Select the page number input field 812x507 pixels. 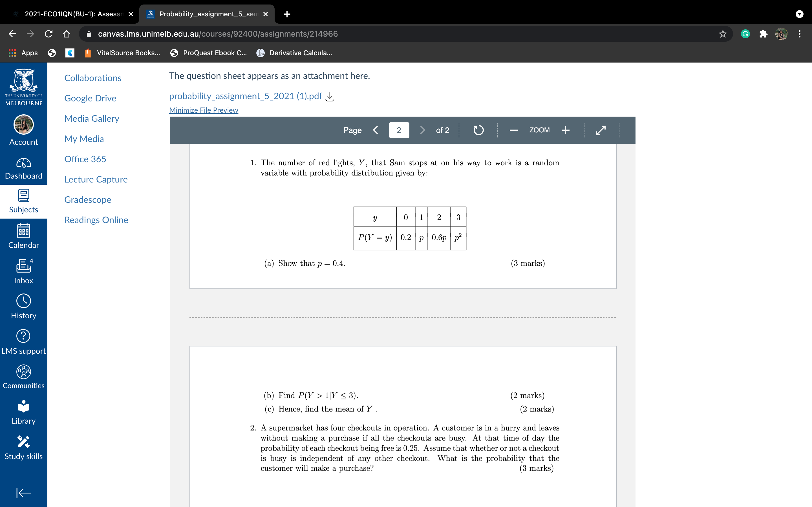click(399, 130)
